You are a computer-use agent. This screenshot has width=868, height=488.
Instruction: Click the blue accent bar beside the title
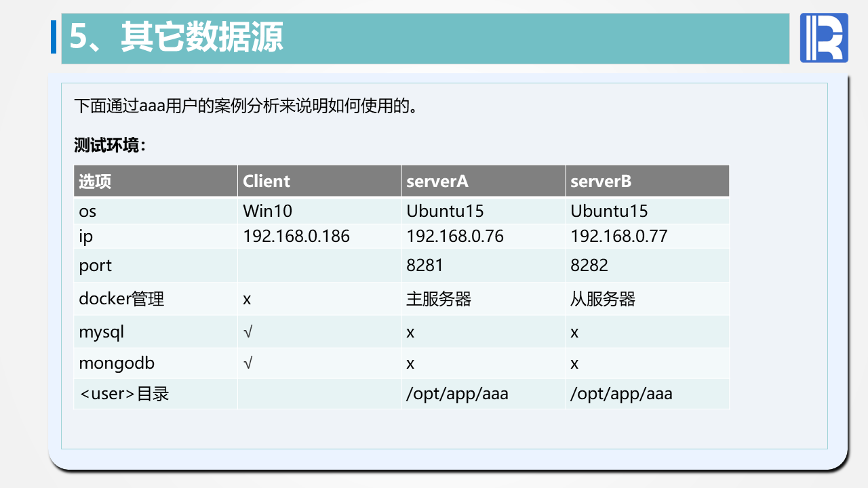point(54,37)
